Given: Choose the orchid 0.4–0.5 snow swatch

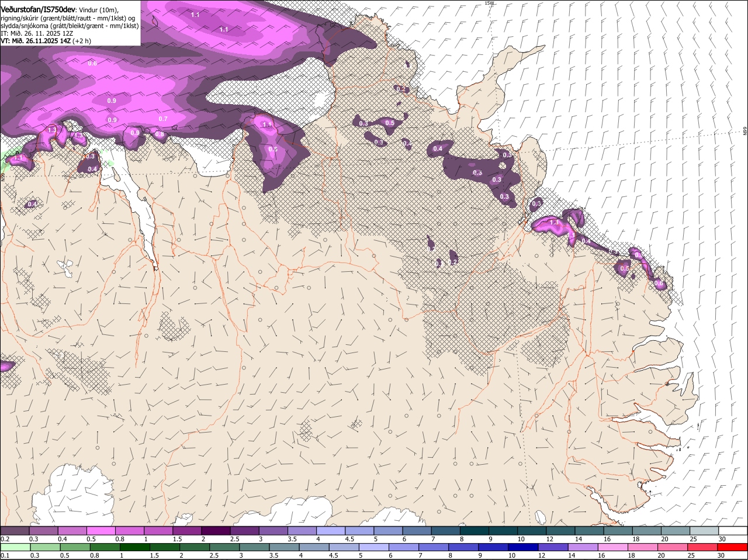Looking at the screenshot, I should 72,531.
